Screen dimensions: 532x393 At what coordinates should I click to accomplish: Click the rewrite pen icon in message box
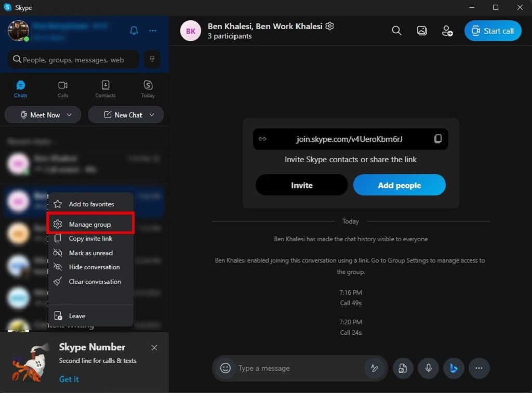[x=375, y=368]
